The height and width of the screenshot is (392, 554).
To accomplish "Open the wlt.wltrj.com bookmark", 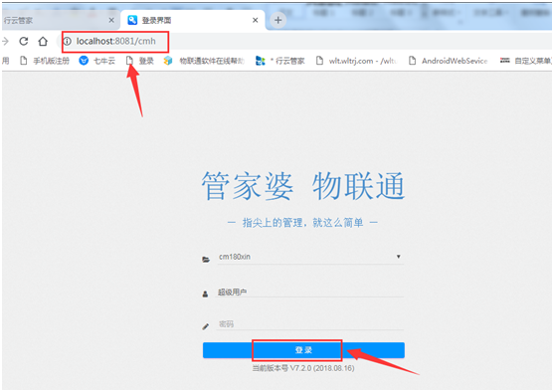I will pos(356,61).
